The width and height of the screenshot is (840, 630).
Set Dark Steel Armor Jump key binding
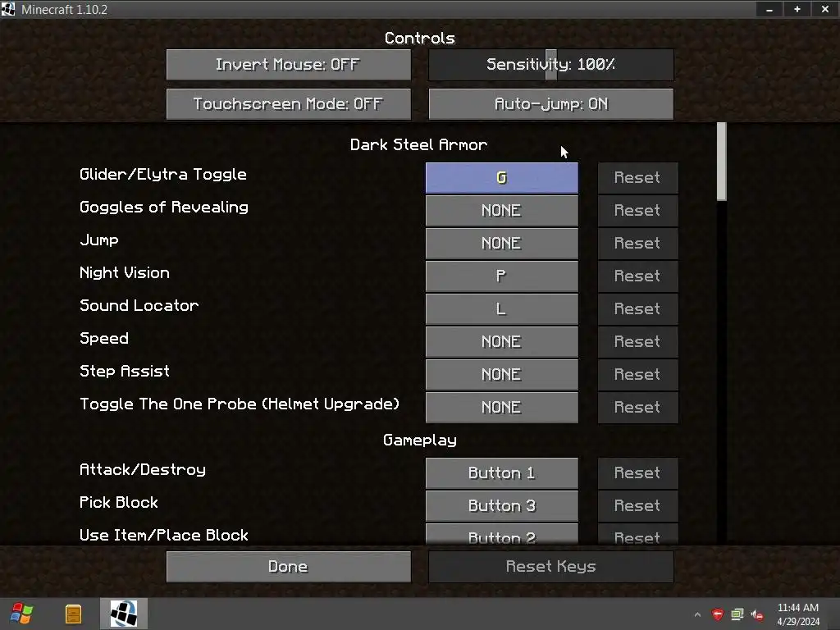pos(501,243)
